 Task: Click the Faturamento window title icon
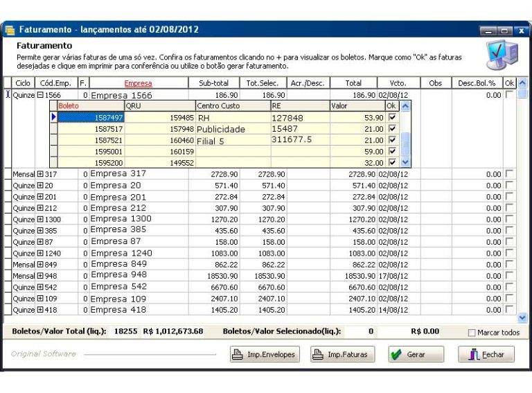click(10, 30)
